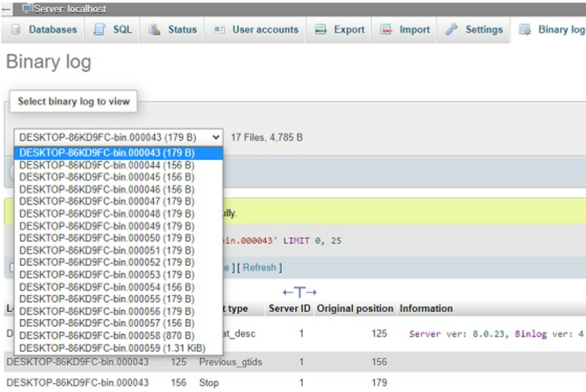Click the Export tab icon
586x392 pixels.
pos(320,30)
